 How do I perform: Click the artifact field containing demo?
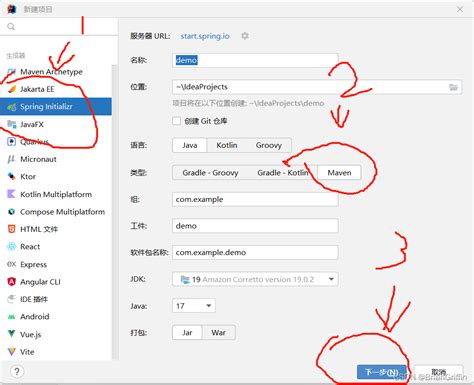click(255, 226)
